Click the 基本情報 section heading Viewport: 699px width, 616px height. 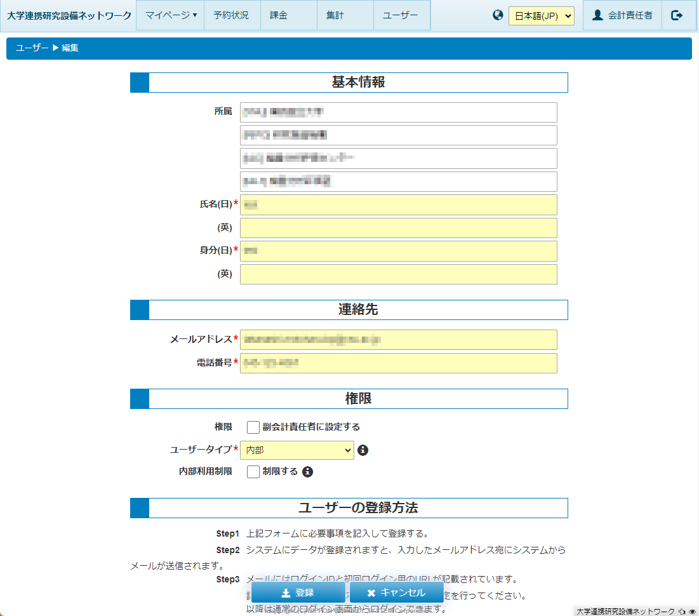click(x=358, y=82)
